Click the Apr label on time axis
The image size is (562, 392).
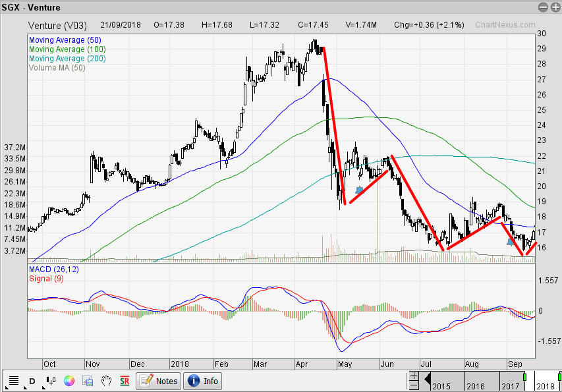point(302,364)
